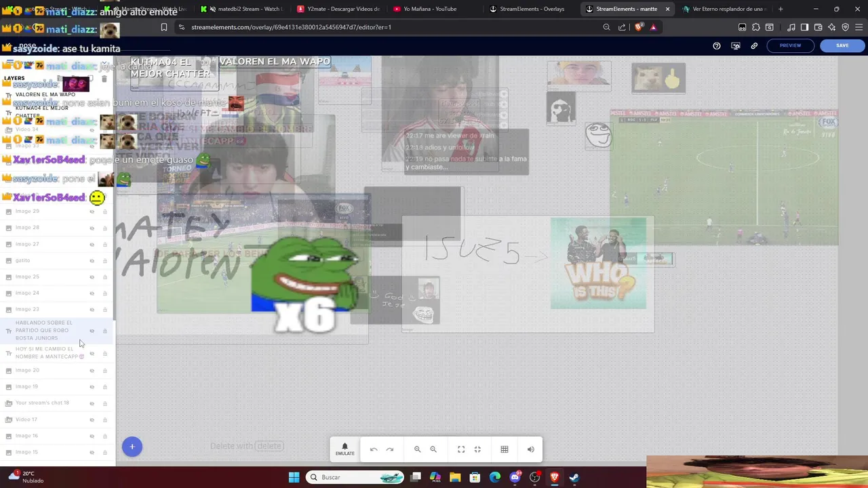Undo the last editor action

tap(374, 449)
